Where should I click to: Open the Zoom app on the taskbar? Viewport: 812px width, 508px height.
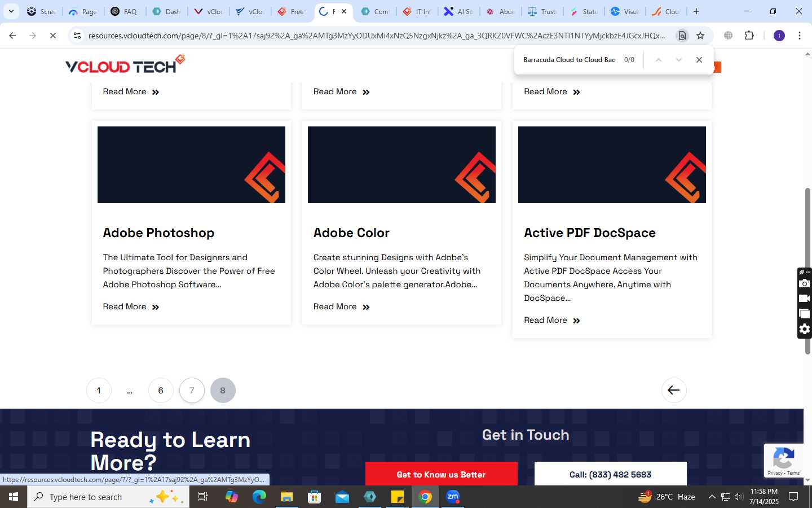pyautogui.click(x=453, y=497)
